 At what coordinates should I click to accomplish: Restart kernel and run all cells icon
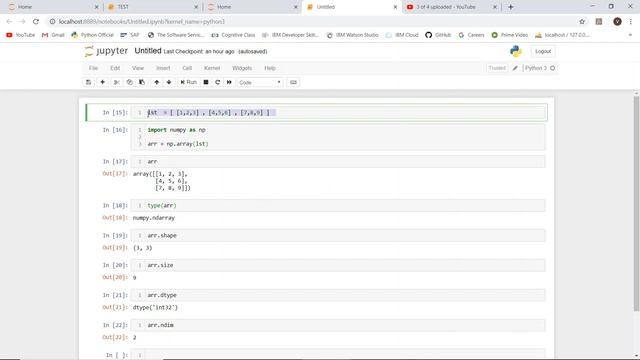(229, 82)
